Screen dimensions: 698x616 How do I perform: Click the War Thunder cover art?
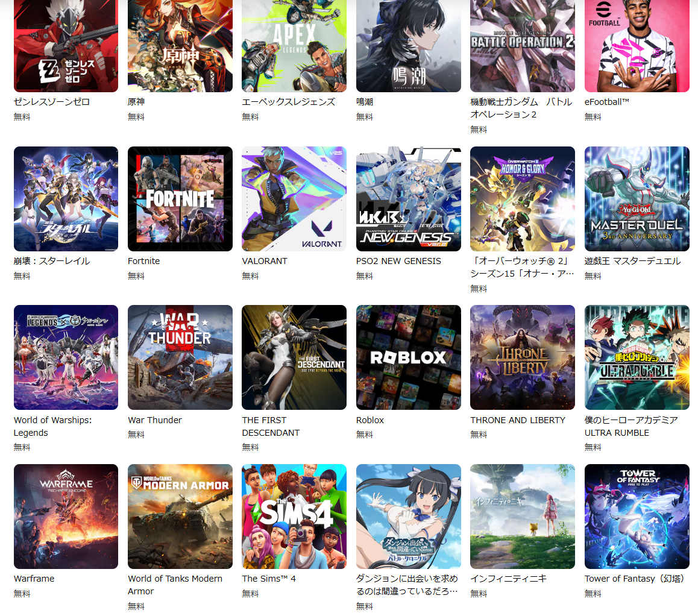point(180,357)
